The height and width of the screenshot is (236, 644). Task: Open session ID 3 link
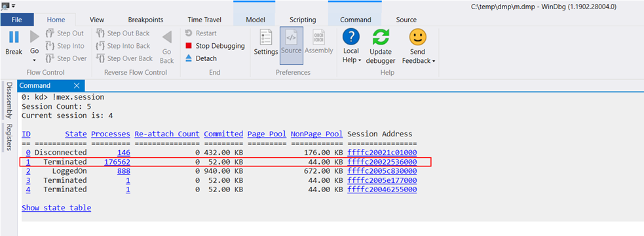coord(28,180)
